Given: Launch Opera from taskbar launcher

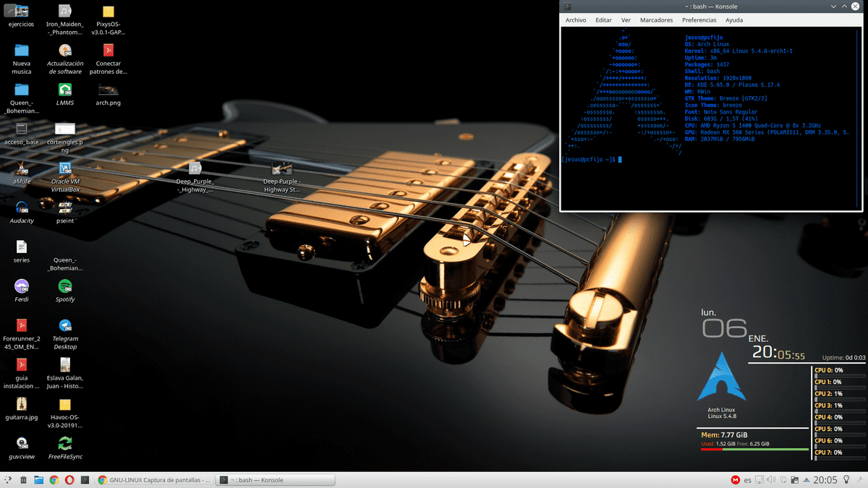Looking at the screenshot, I should click(x=69, y=480).
